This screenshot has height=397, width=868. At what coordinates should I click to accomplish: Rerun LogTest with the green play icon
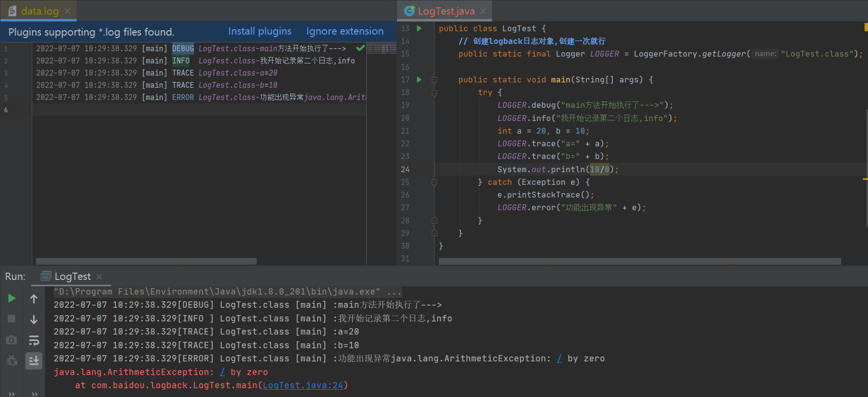pos(12,298)
